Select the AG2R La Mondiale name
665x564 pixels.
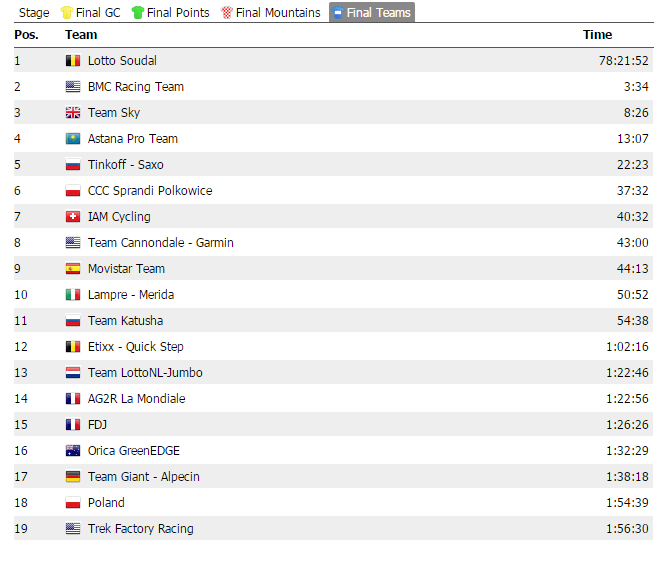point(136,399)
